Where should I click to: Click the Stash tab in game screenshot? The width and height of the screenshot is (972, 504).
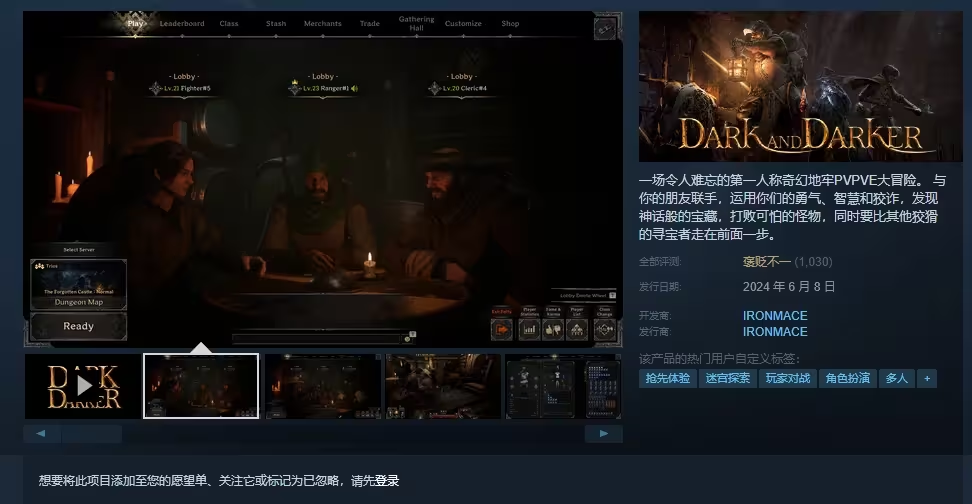coord(276,24)
